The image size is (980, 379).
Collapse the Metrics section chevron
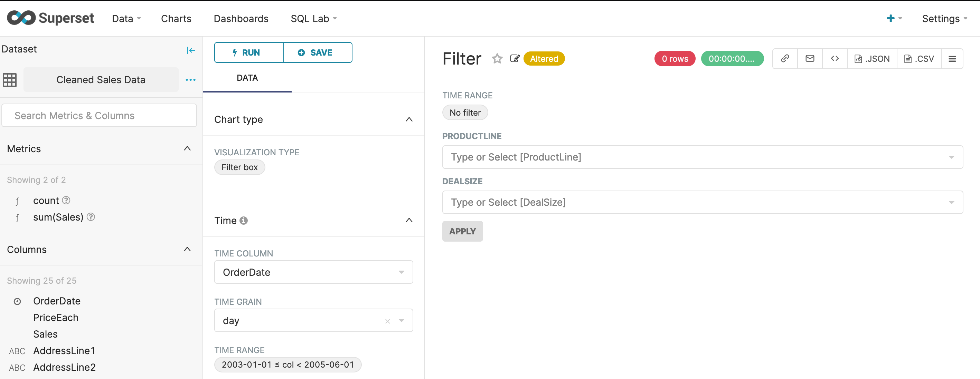pyautogui.click(x=187, y=149)
